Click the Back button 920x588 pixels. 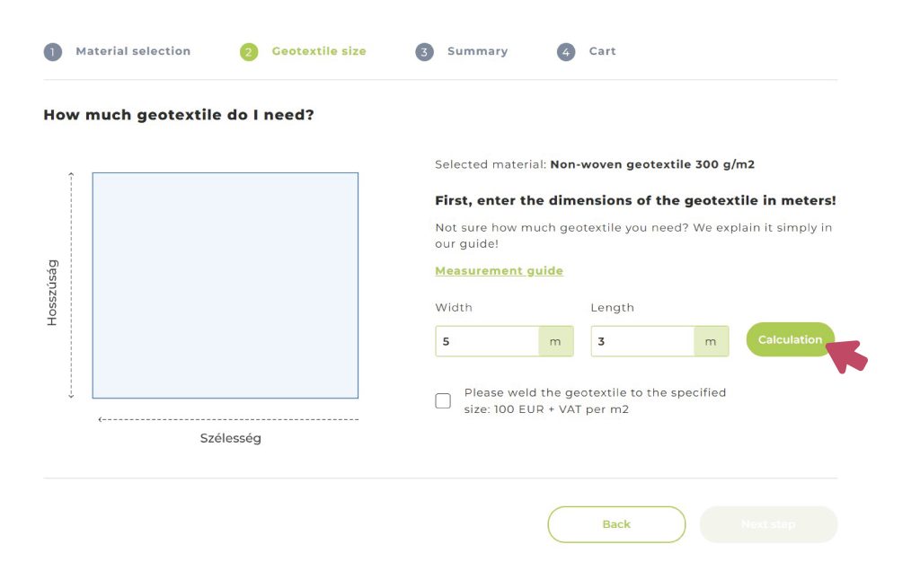pos(616,524)
